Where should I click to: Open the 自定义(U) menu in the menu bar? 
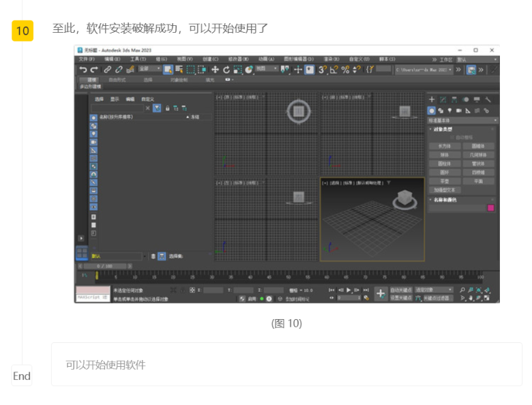coord(358,59)
